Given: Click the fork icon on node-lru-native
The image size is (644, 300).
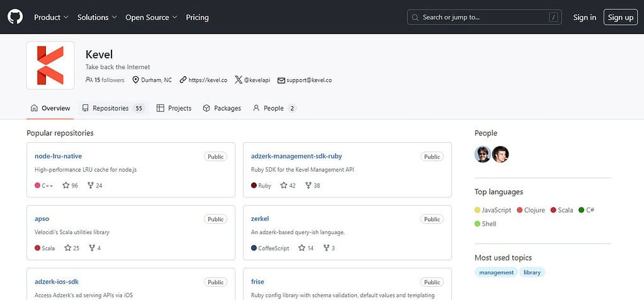Looking at the screenshot, I should pyautogui.click(x=91, y=185).
